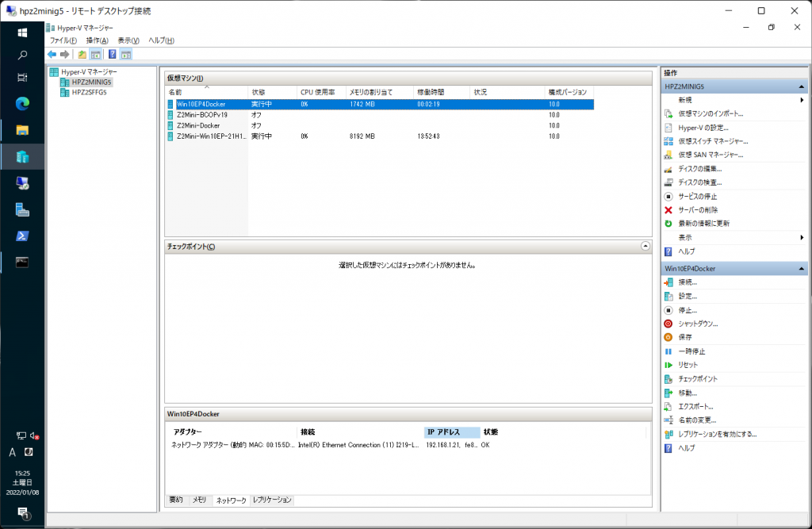Screen dimensions: 812x529
Task: Open PowerShell from taskbar
Action: [22, 236]
